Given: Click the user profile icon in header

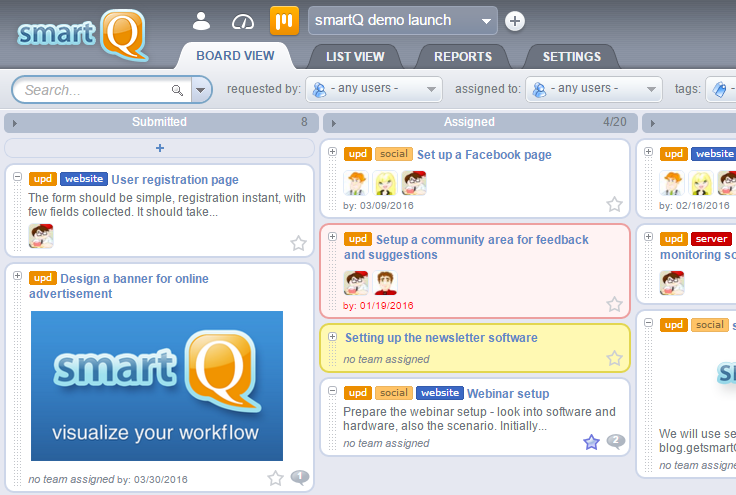Looking at the screenshot, I should (202, 20).
